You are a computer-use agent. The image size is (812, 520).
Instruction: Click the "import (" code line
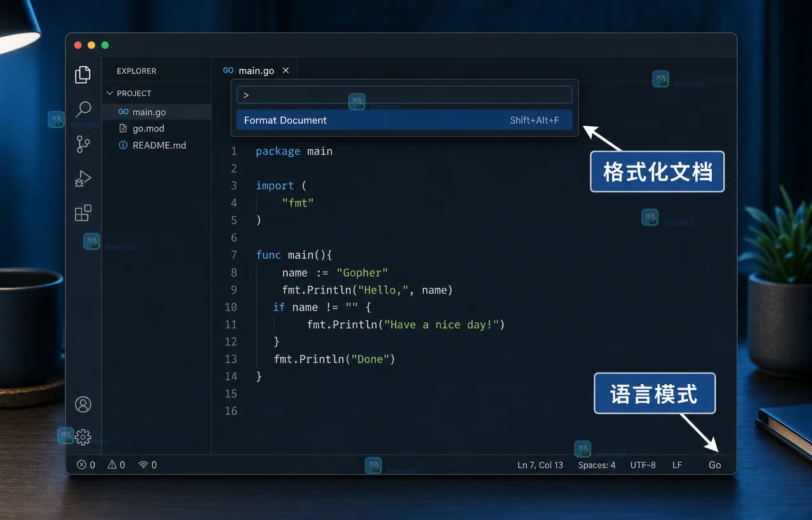pos(281,185)
